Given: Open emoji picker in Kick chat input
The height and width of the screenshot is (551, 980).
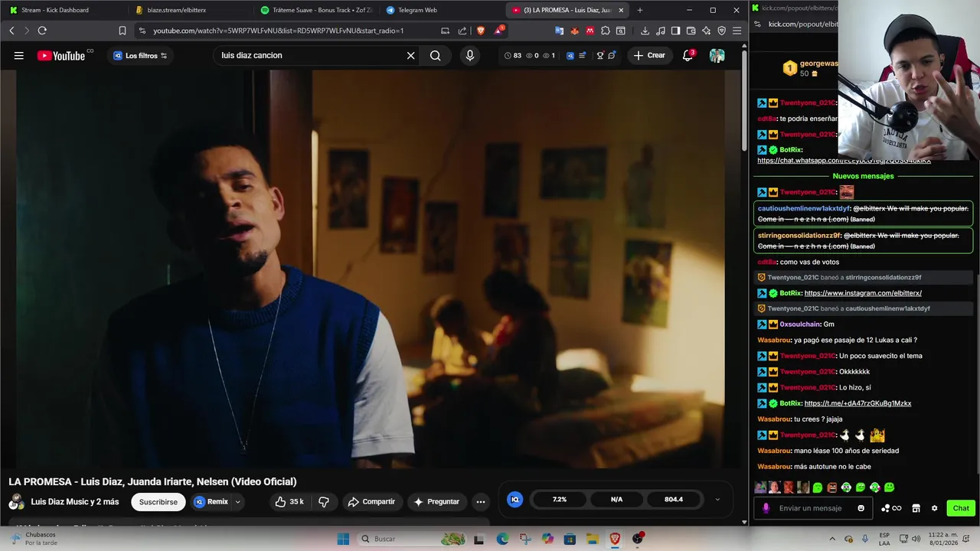Looking at the screenshot, I should click(861, 508).
